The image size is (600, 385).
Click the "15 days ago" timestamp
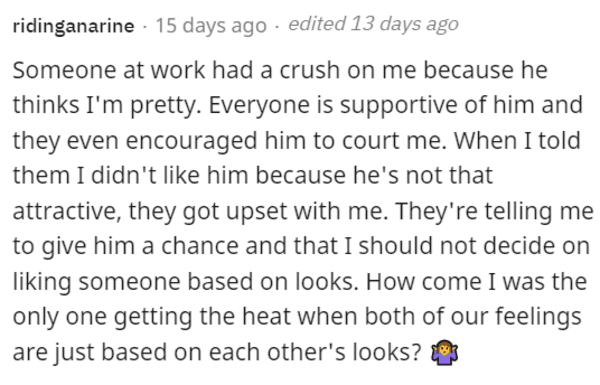click(211, 26)
